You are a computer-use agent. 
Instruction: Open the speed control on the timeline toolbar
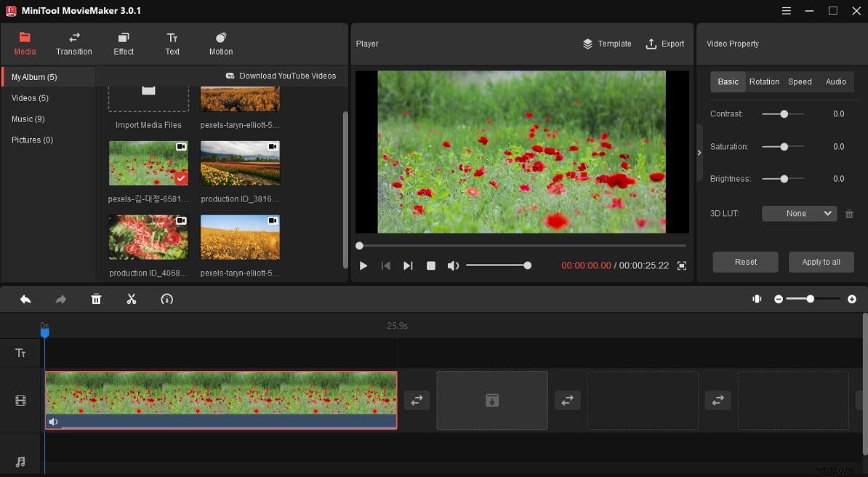(166, 299)
